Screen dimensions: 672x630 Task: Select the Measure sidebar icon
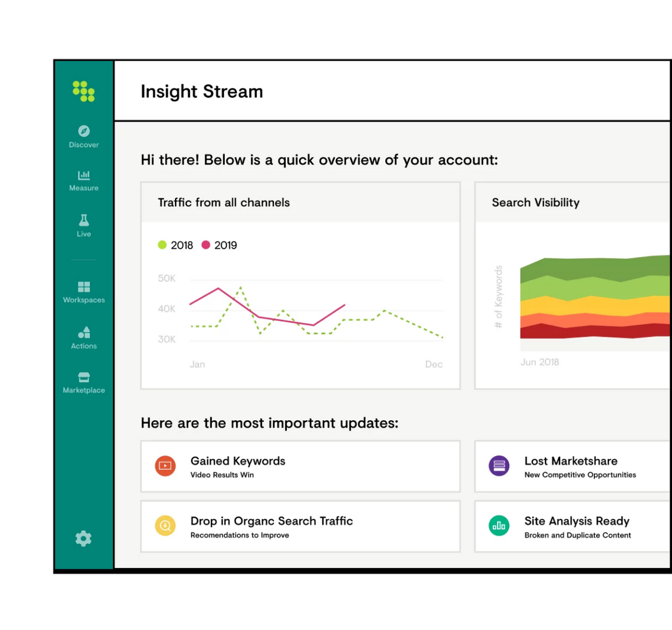pyautogui.click(x=83, y=180)
